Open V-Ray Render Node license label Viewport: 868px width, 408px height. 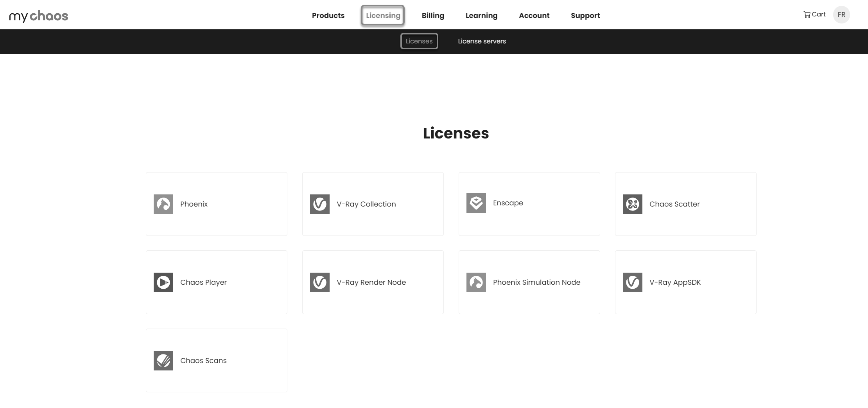coord(371,282)
